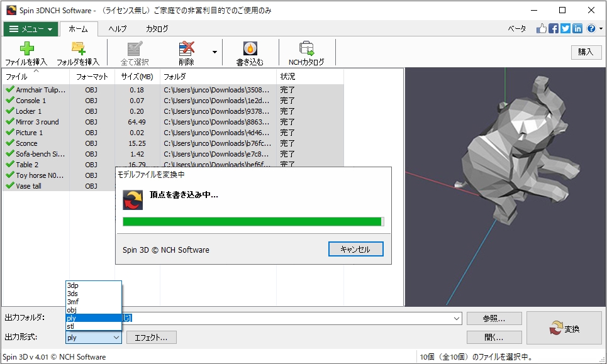This screenshot has width=607, height=364.
Task: Click the 0.18 size cell for Armchair Tulip
Action: pyautogui.click(x=137, y=90)
